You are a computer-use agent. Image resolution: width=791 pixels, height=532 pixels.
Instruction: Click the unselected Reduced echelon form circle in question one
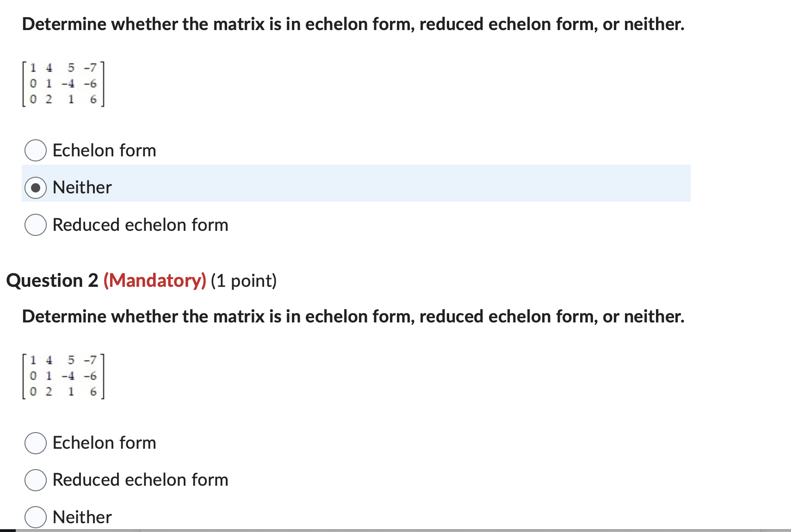pyautogui.click(x=35, y=225)
